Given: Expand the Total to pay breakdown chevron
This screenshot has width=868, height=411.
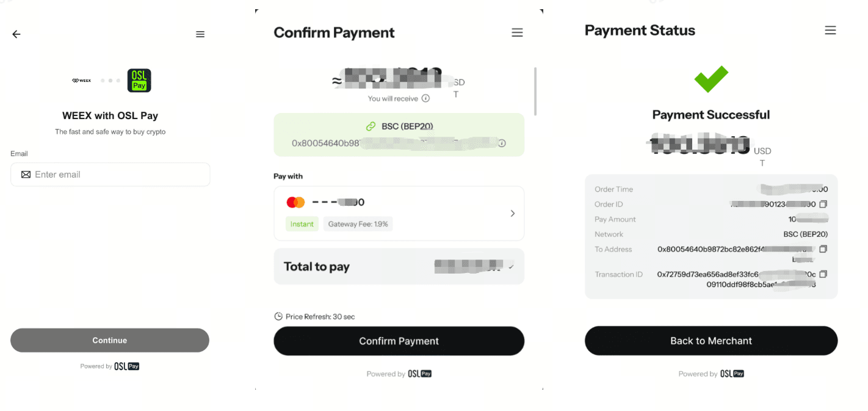Looking at the screenshot, I should pyautogui.click(x=511, y=267).
